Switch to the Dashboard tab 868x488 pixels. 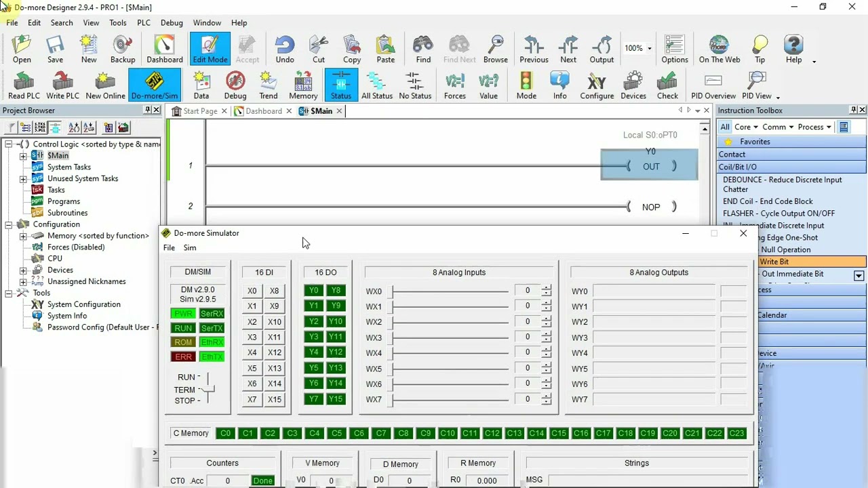pos(264,111)
